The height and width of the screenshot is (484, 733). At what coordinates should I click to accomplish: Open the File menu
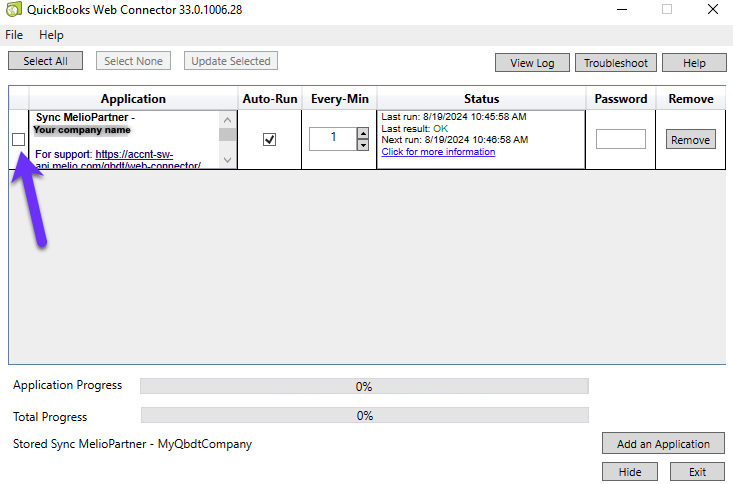coord(14,35)
